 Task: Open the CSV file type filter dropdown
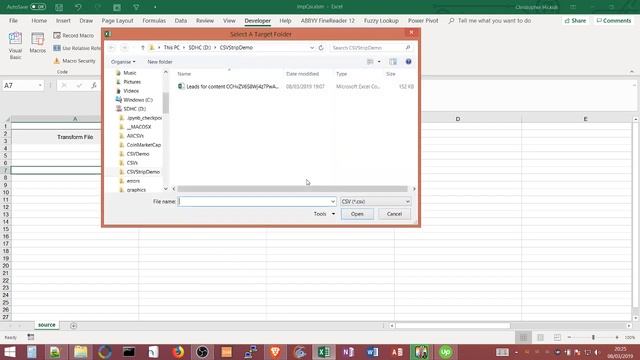tap(376, 202)
